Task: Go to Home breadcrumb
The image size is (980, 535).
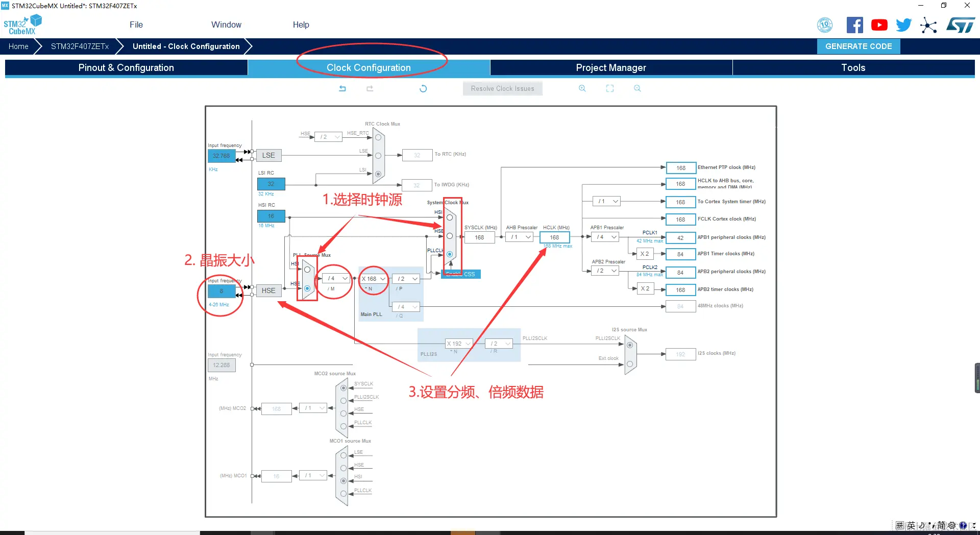Action: [18, 46]
